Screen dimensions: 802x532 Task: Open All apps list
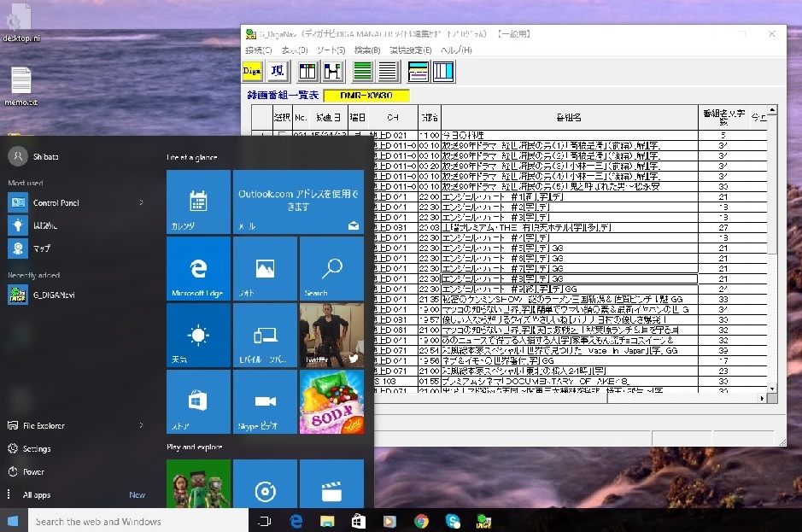coord(37,494)
